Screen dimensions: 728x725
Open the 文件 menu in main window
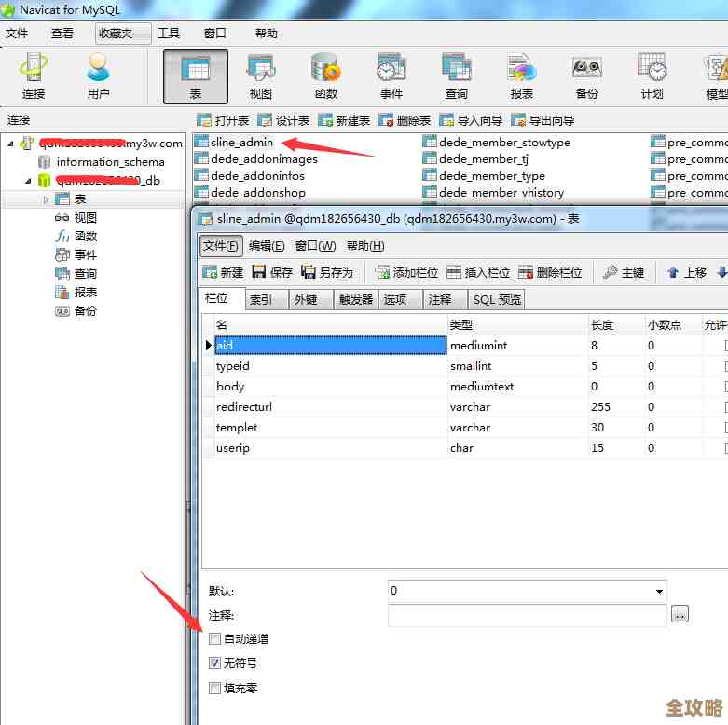point(17,34)
